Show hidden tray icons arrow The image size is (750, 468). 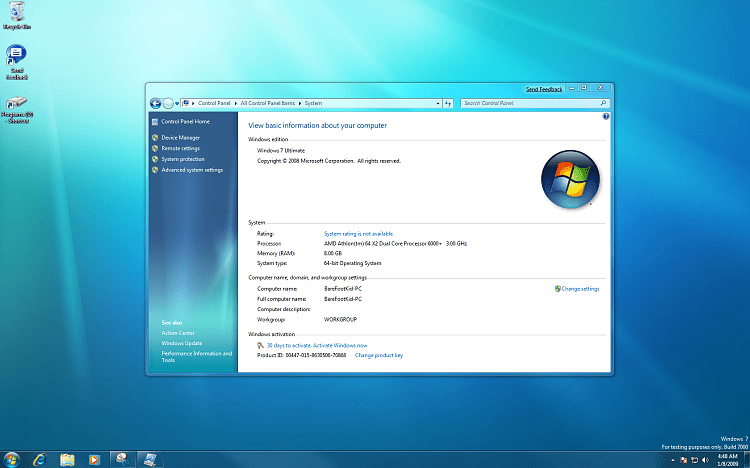point(673,460)
